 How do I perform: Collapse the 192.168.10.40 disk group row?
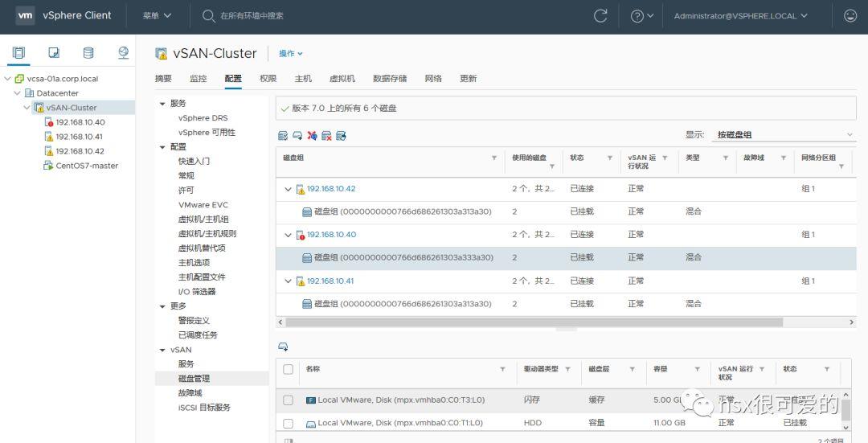tap(287, 235)
